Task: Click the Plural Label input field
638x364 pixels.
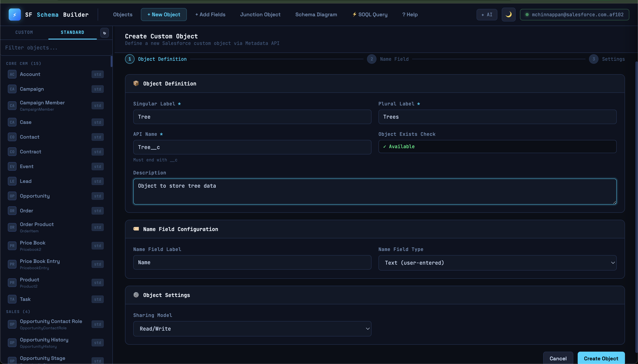Action: click(497, 117)
